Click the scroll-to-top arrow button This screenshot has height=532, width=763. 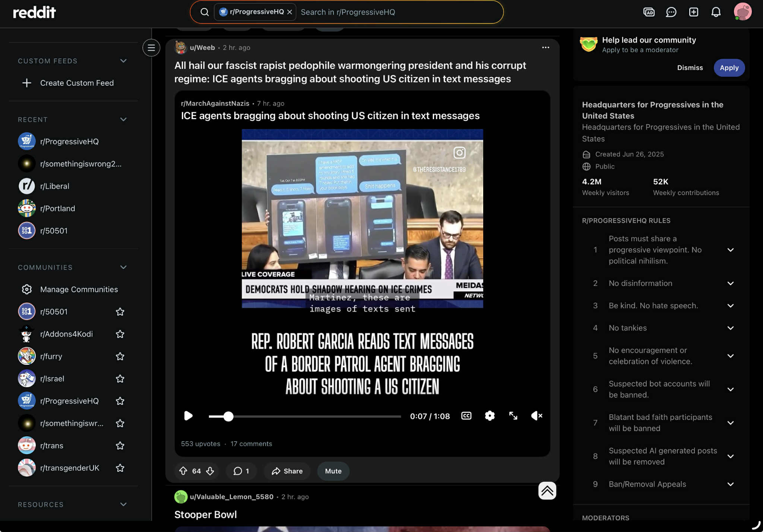click(x=547, y=491)
